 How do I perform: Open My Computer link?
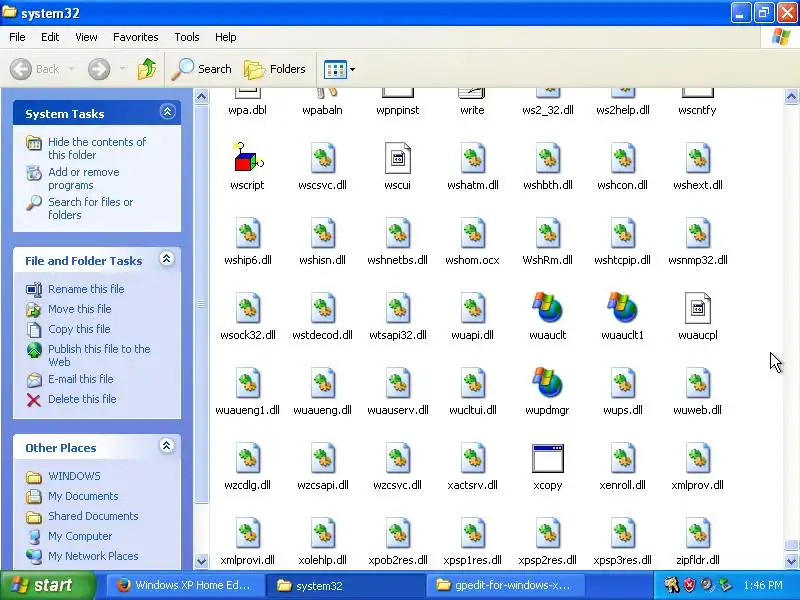point(80,536)
